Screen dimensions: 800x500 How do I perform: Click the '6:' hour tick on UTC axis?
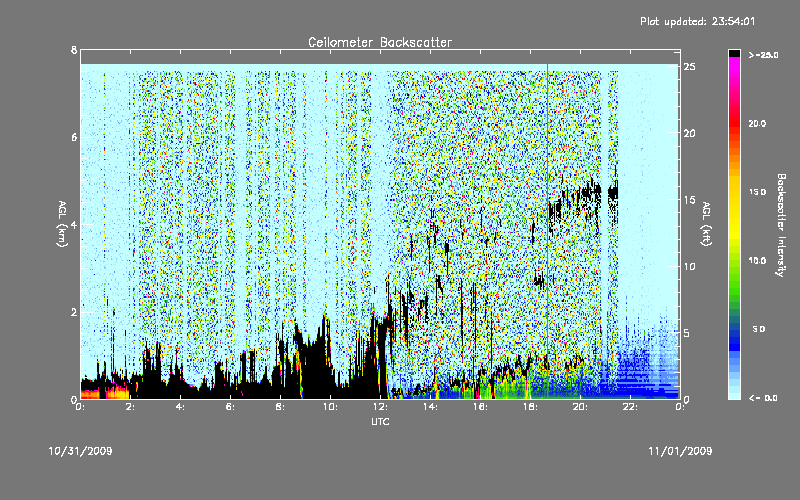[231, 407]
